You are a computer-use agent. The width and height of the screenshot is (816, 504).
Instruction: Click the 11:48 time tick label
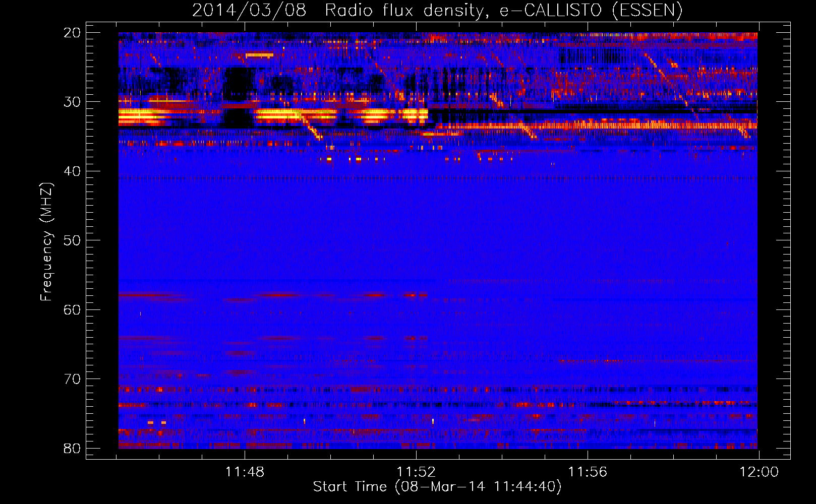coord(245,472)
